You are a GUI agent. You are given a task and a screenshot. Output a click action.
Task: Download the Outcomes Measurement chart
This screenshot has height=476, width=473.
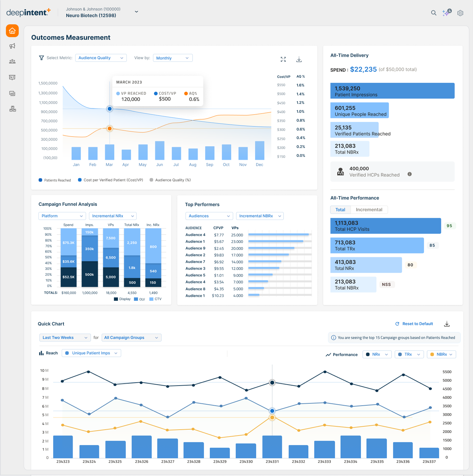pos(299,59)
